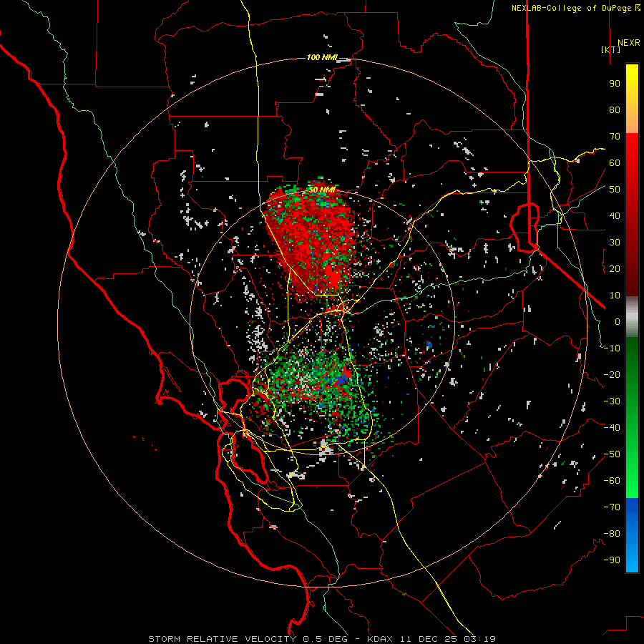Viewport: 644px width, 644px height.
Task: Click the 03:19 timestamp in caption
Action: click(479, 639)
